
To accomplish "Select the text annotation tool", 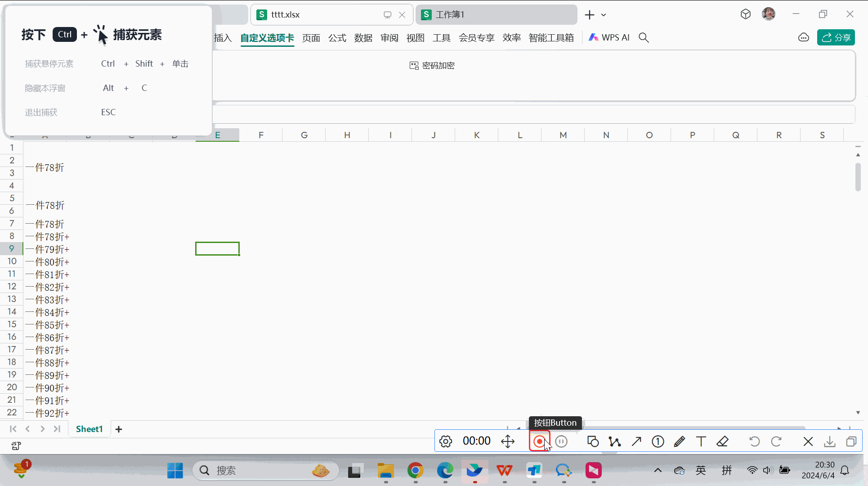I will tap(701, 441).
